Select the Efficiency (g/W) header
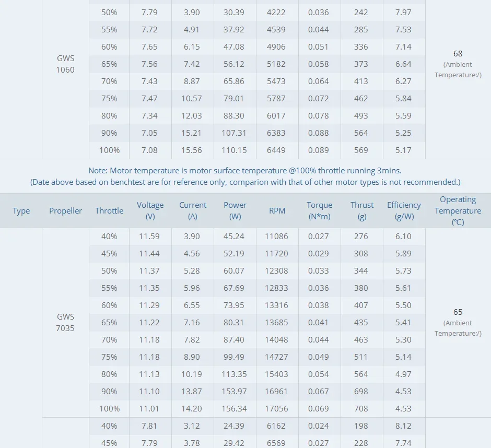 (x=404, y=211)
